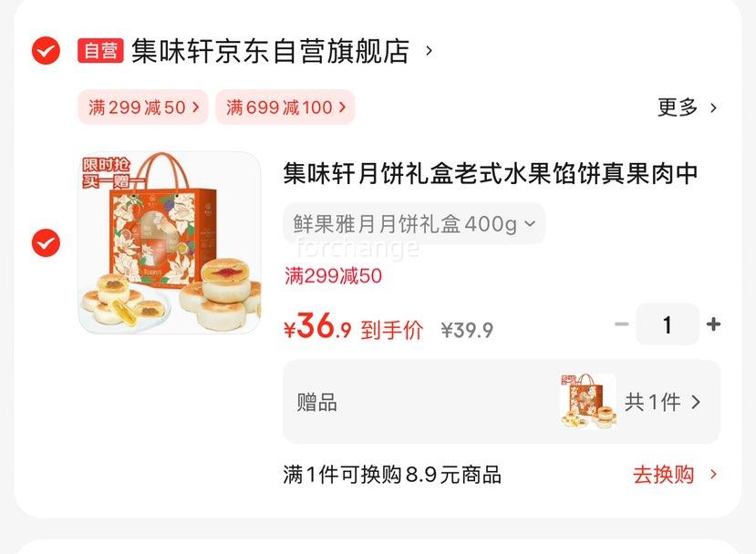Open the 满699减100 coupon tag
Viewport: 756px width, 554px height.
285,107
